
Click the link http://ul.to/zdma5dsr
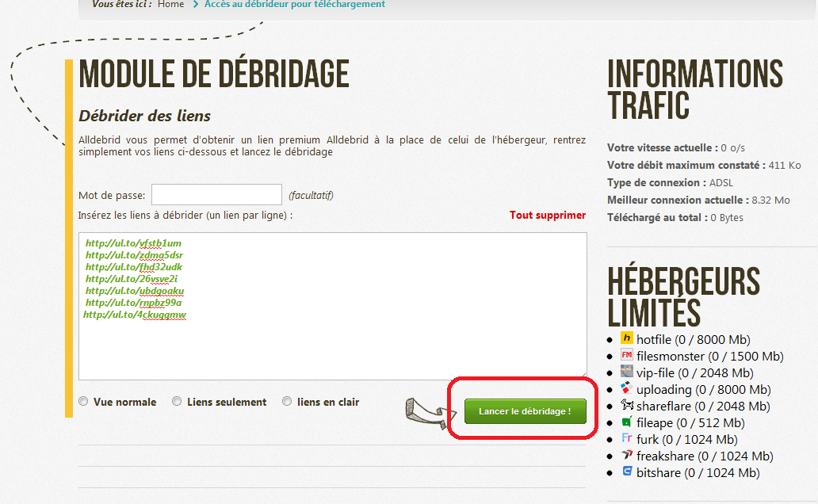134,255
